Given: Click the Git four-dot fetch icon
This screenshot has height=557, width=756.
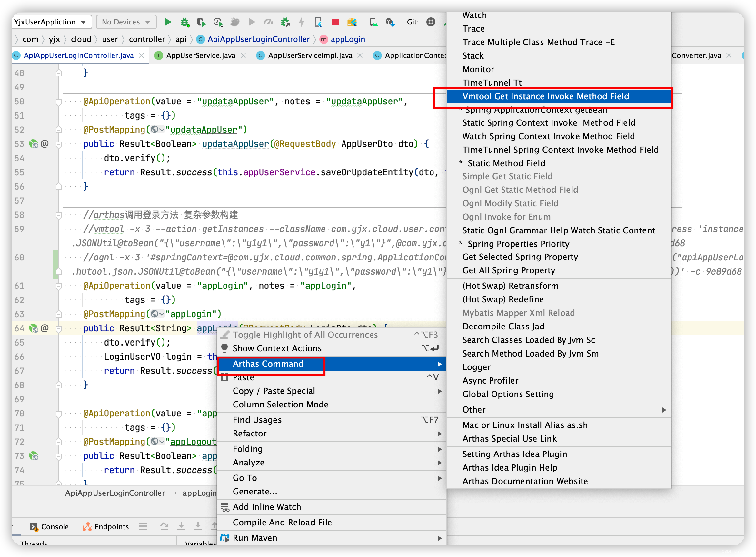Looking at the screenshot, I should coord(431,22).
